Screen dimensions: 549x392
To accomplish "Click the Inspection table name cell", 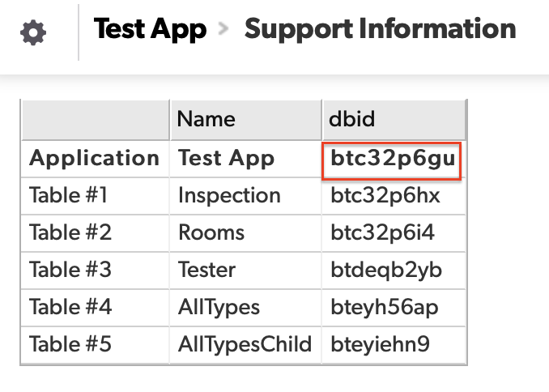I will tap(229, 196).
